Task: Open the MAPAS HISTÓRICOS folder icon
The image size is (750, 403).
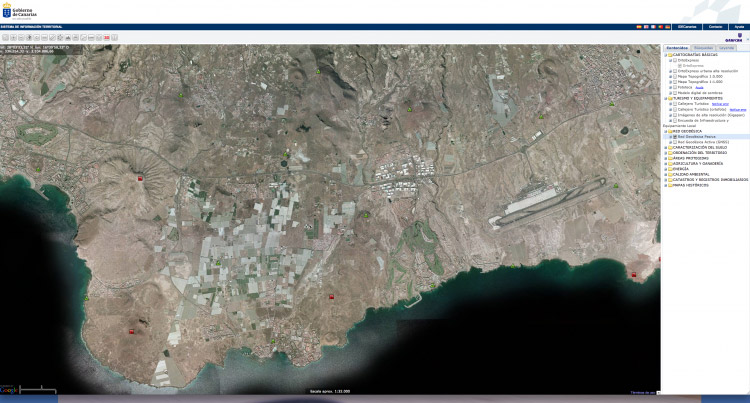Action: [670, 185]
